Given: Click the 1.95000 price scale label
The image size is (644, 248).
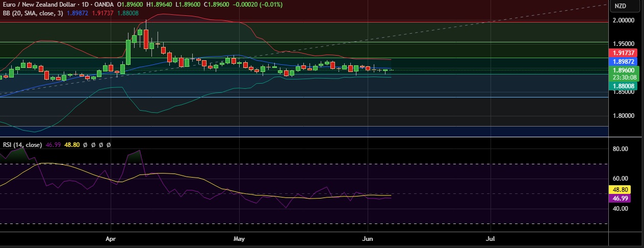Looking at the screenshot, I should pyautogui.click(x=623, y=44).
